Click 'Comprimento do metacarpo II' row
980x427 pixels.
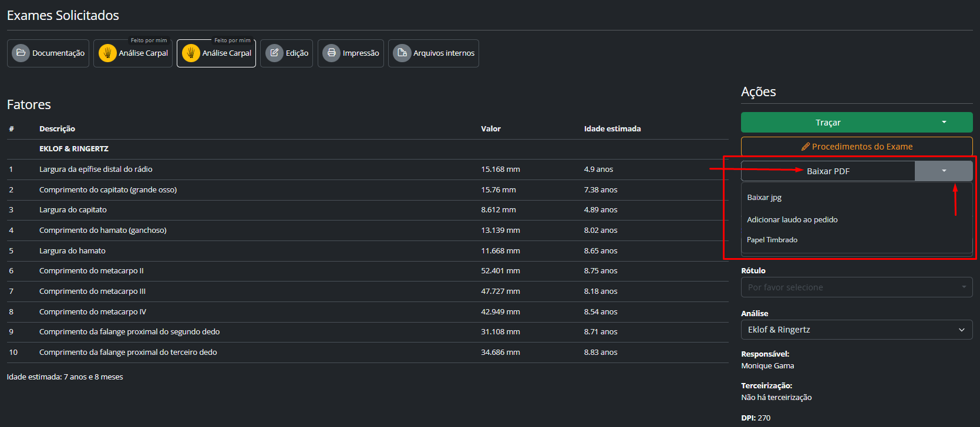[368, 271]
